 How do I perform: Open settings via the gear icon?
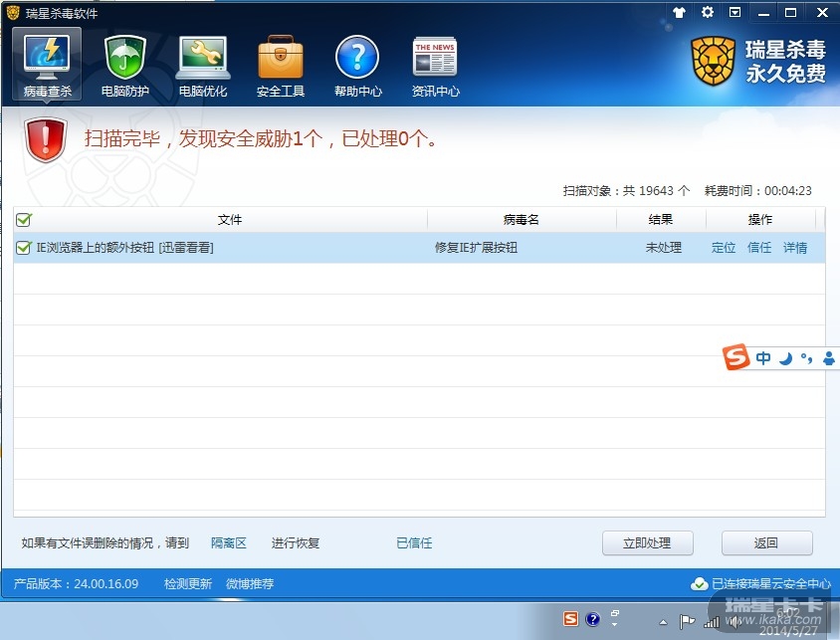coord(708,12)
